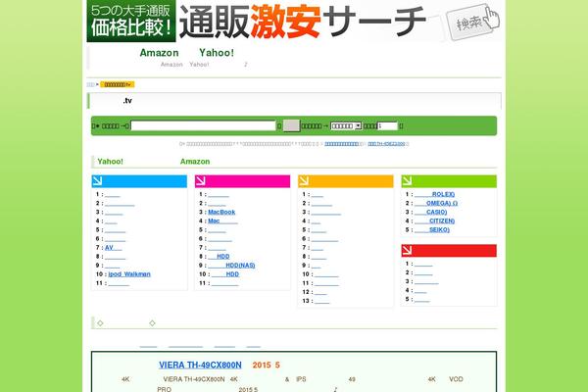The width and height of the screenshot is (588, 392).
Task: Click the 検索 hand-cursor search image in banner
Action: (x=473, y=21)
